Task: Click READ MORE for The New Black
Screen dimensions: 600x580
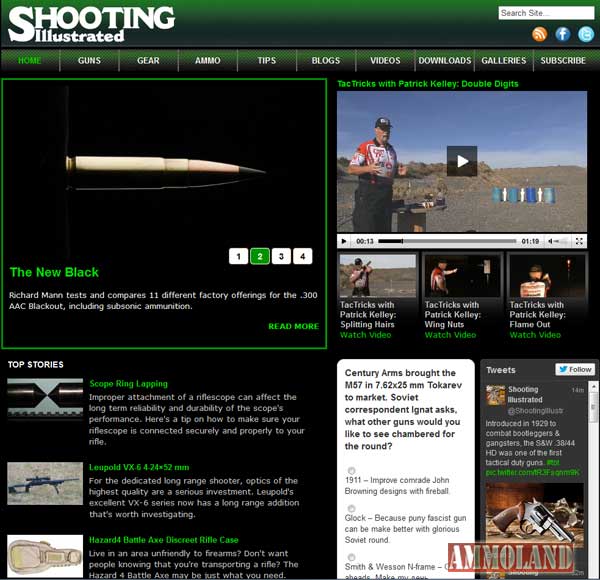Action: click(x=293, y=326)
